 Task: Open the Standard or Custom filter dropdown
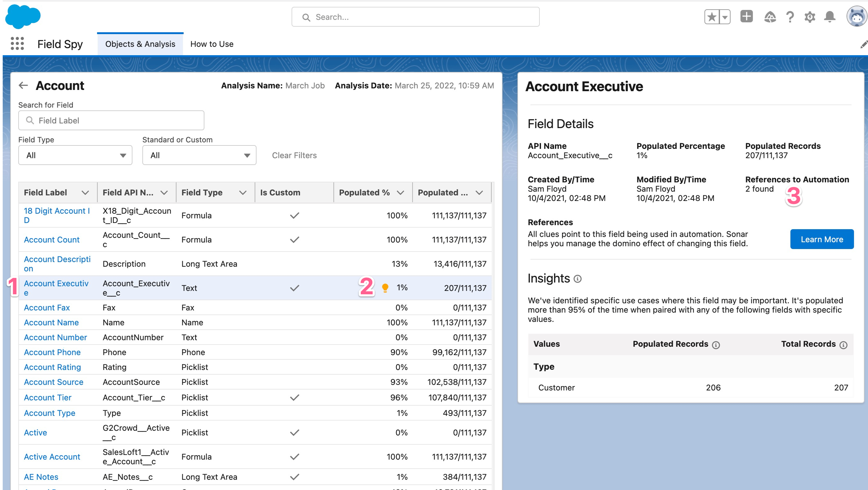point(199,155)
